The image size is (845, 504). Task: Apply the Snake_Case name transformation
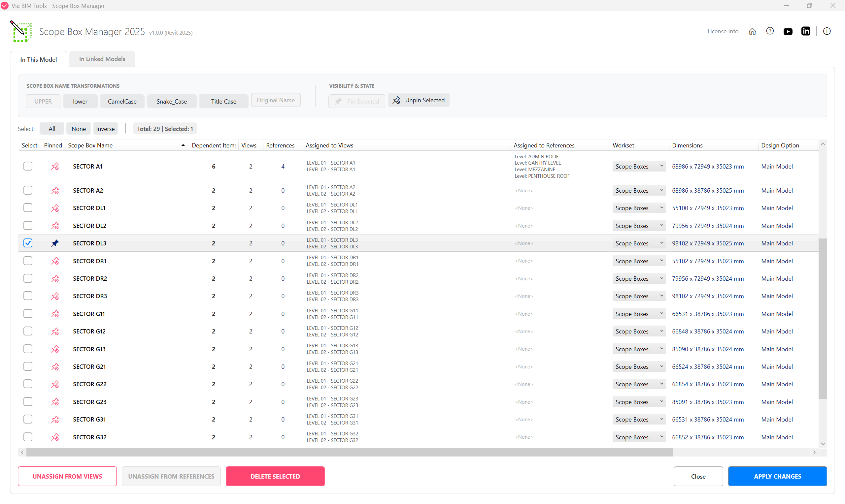(172, 101)
